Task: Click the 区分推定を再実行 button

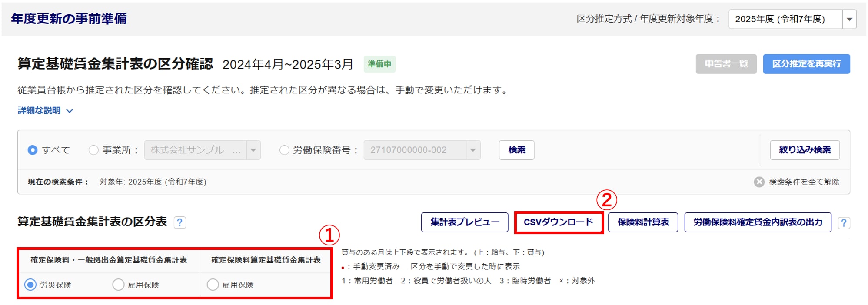Action: click(x=806, y=64)
